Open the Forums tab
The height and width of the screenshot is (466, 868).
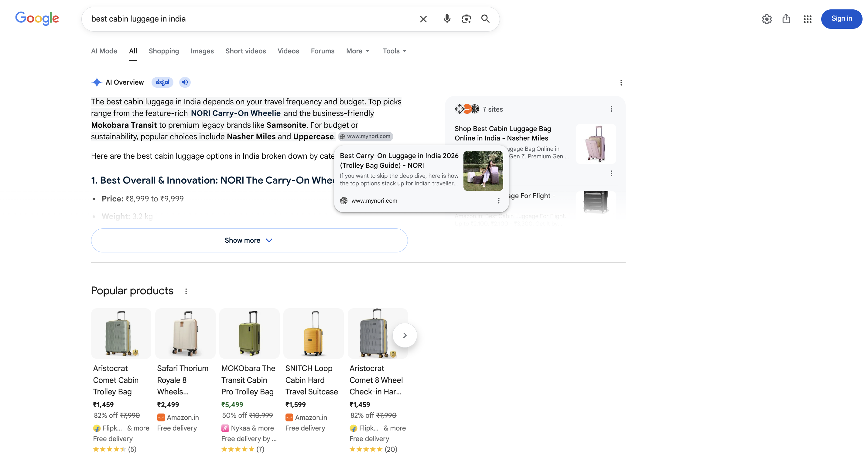tap(323, 51)
